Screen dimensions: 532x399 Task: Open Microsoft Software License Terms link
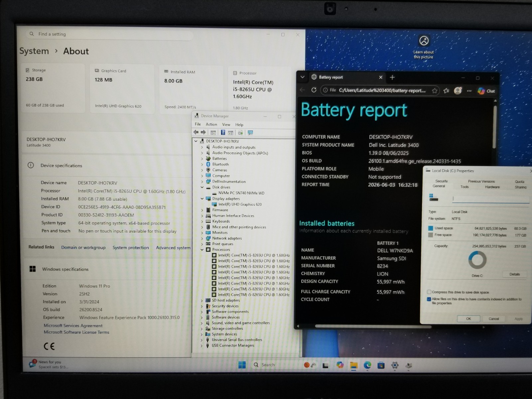(x=76, y=332)
